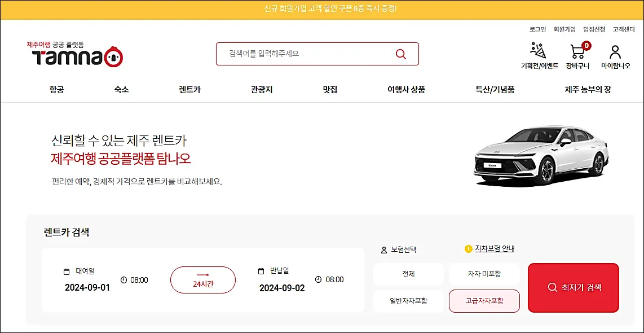Click the 로그인 link

pyautogui.click(x=536, y=29)
